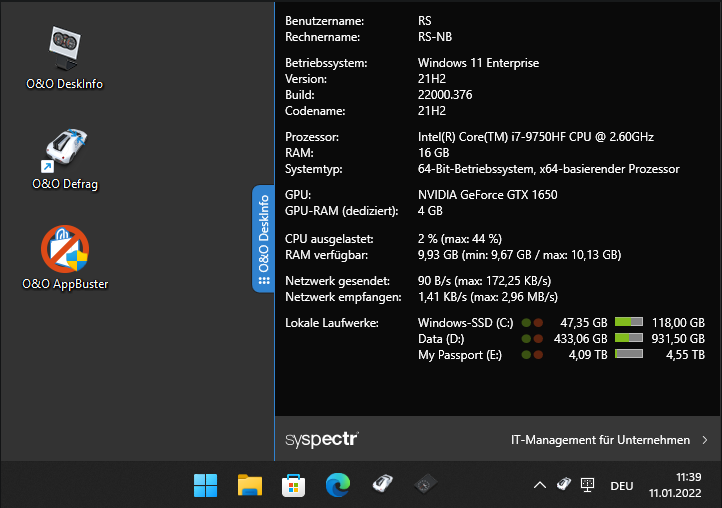Click the GPU-RAM (dediziert) label
The width and height of the screenshot is (722, 508).
click(341, 211)
